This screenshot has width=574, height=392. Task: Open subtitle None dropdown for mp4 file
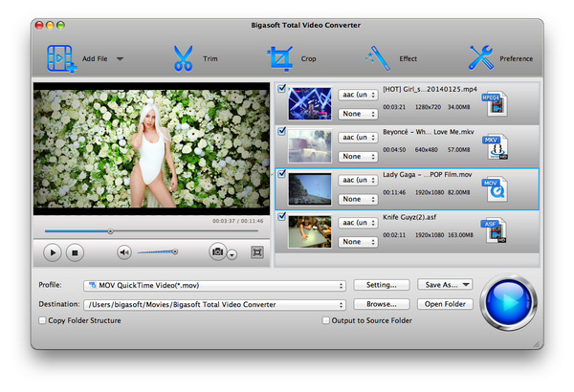(x=358, y=114)
